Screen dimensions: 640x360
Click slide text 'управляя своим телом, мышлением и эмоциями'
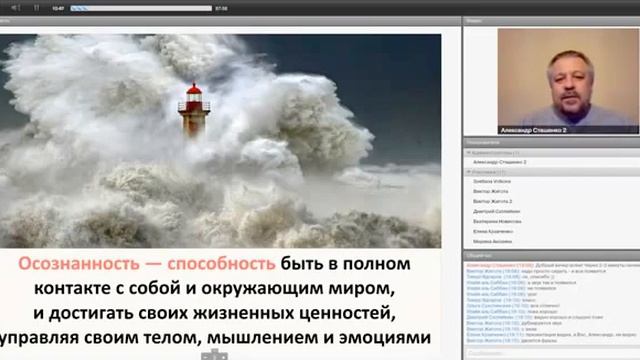[x=215, y=338]
